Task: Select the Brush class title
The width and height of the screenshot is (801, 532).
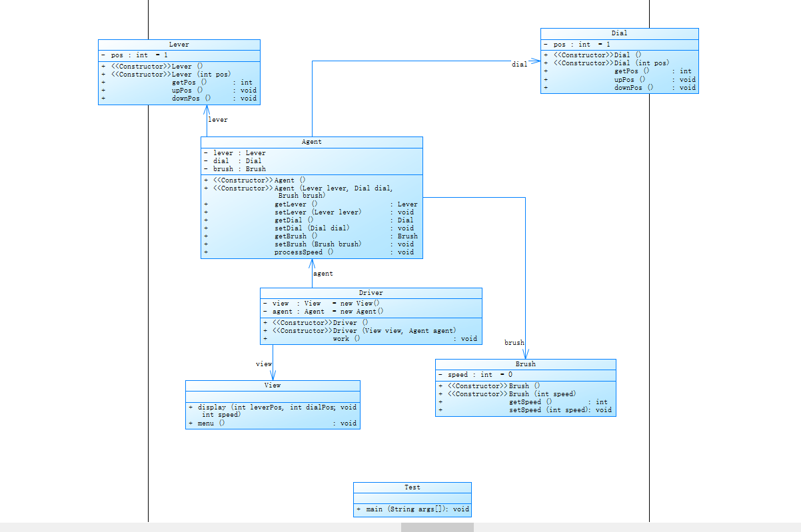Action: (525, 364)
